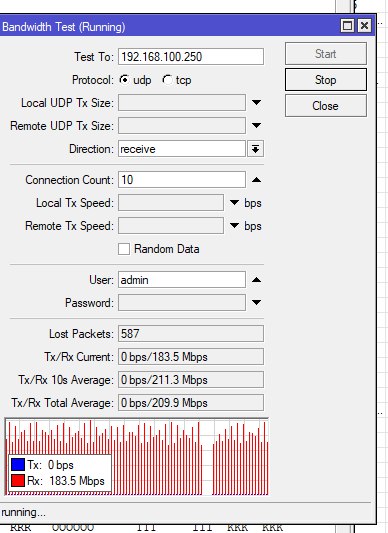Click the Local UDP Tx Size field
388x533 pixels.
point(182,103)
